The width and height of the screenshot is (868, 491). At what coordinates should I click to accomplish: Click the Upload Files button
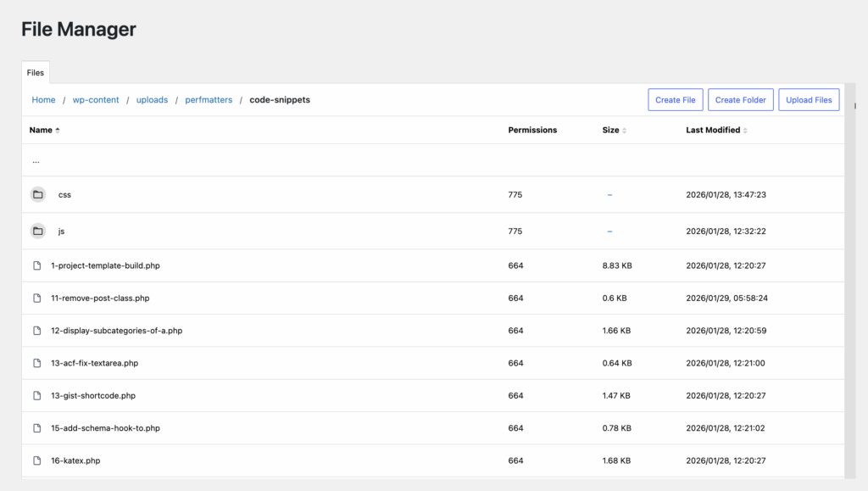pyautogui.click(x=808, y=99)
